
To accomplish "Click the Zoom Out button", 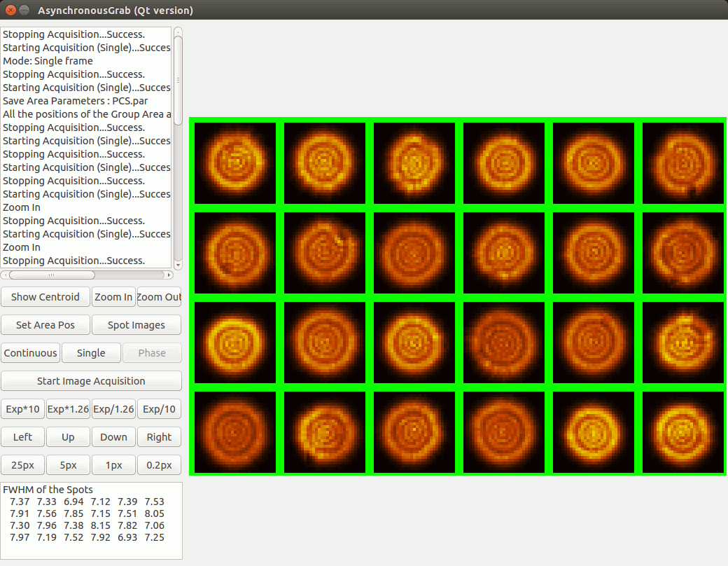I will [159, 297].
